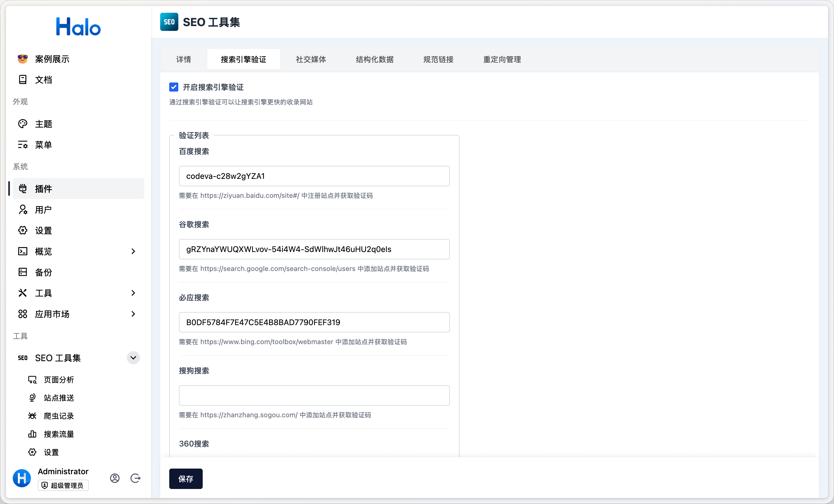Expand the 工具 menu chevron
The height and width of the screenshot is (504, 834).
pos(133,293)
